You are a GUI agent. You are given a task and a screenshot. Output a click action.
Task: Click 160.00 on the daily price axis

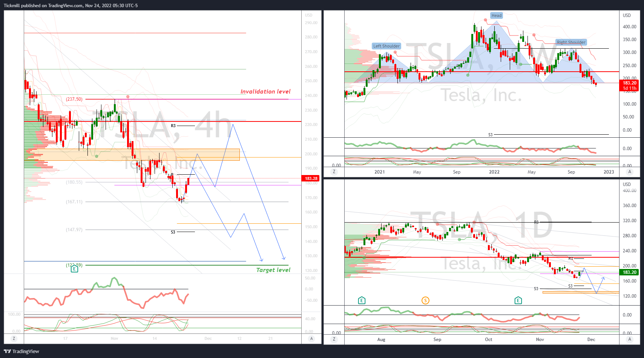(629, 281)
